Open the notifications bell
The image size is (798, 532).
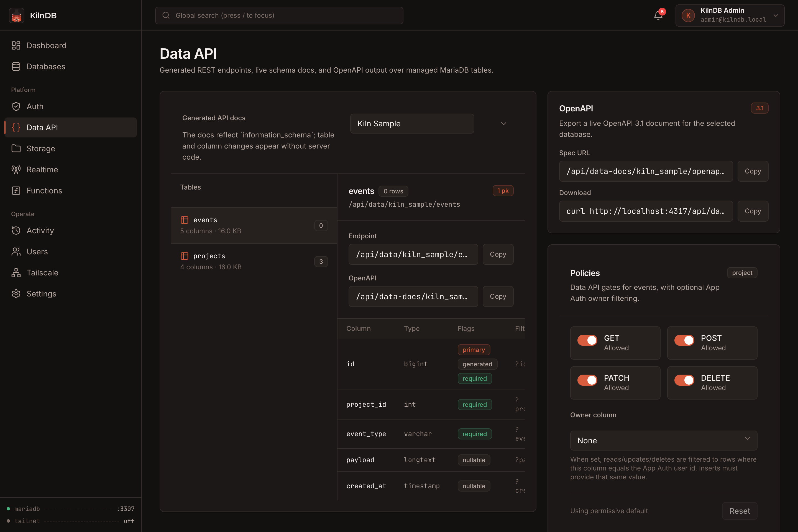pyautogui.click(x=658, y=16)
